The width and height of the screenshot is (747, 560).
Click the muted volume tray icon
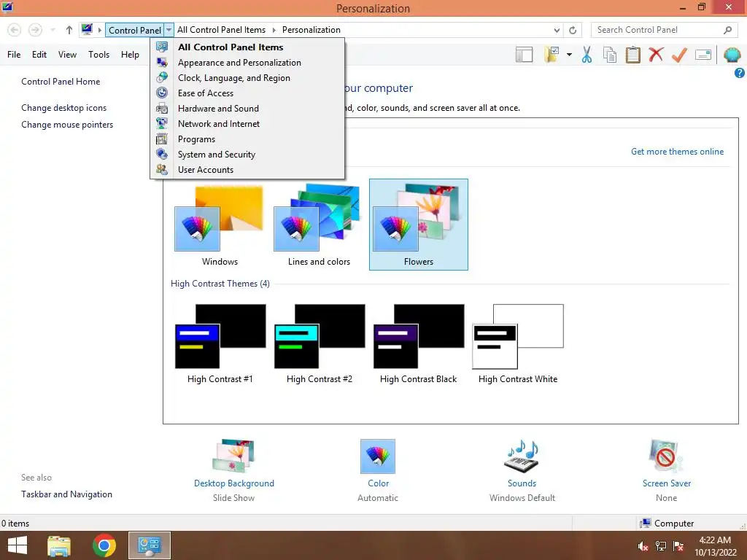click(643, 546)
